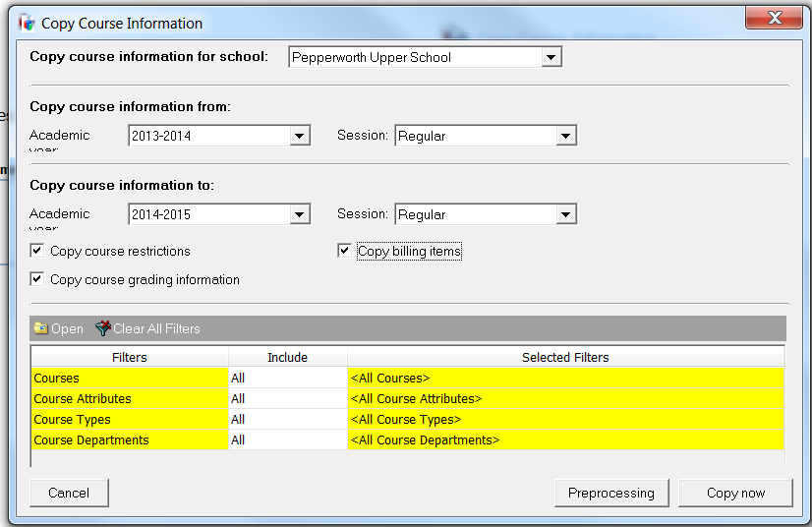Click the Include column header
This screenshot has height=527, width=812.
coord(287,357)
